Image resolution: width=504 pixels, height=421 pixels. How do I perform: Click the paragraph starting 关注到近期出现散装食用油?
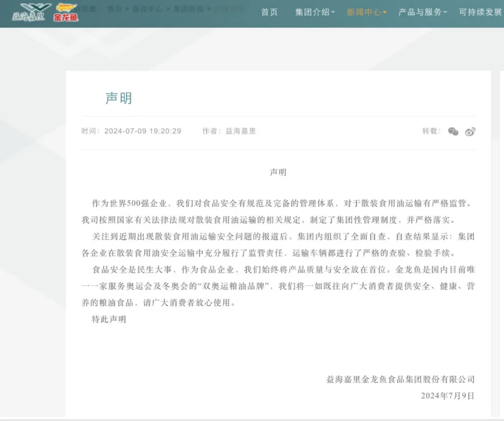coord(278,245)
